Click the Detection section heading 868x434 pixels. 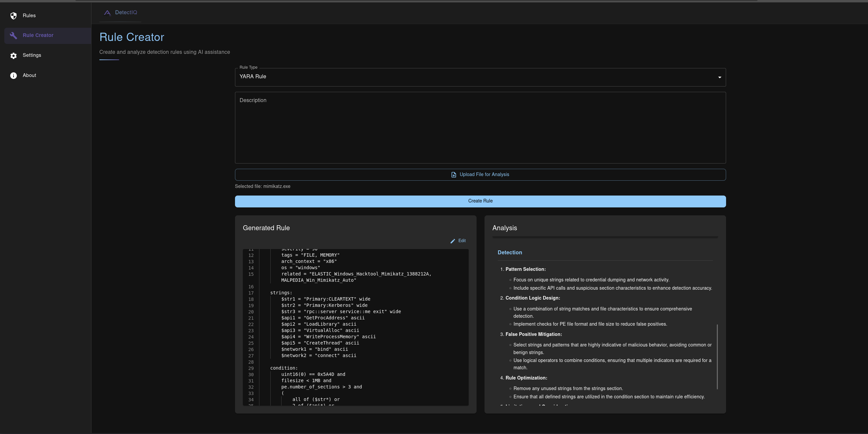pos(510,253)
